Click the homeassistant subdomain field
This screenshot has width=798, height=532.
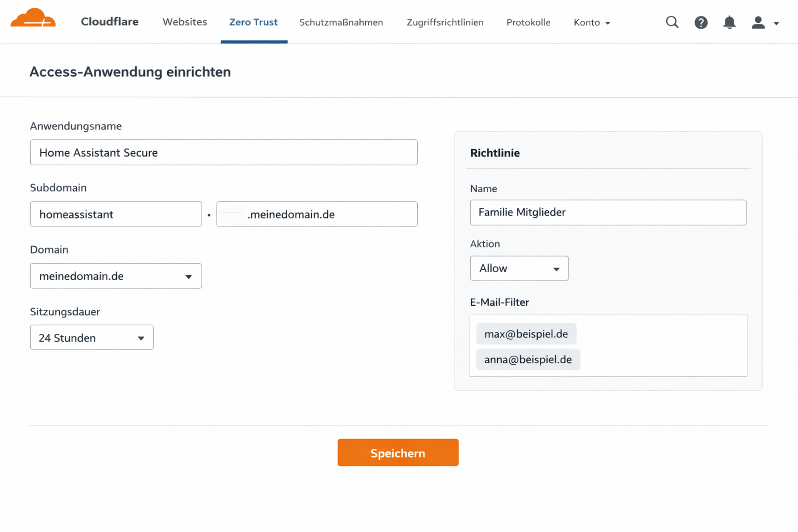pos(116,214)
